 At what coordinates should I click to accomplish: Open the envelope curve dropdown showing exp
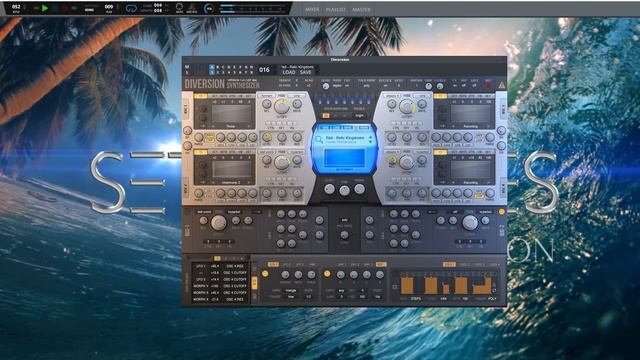point(342,290)
